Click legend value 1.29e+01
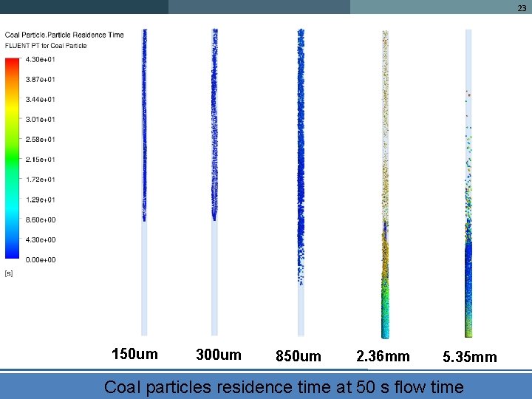This screenshot has width=532, height=399. (x=40, y=199)
